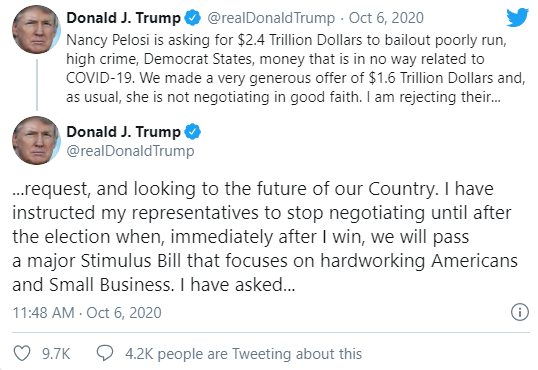Click the main tweet text about the Stimulus Bill
Viewport: 538px width, 370px height.
(265, 237)
